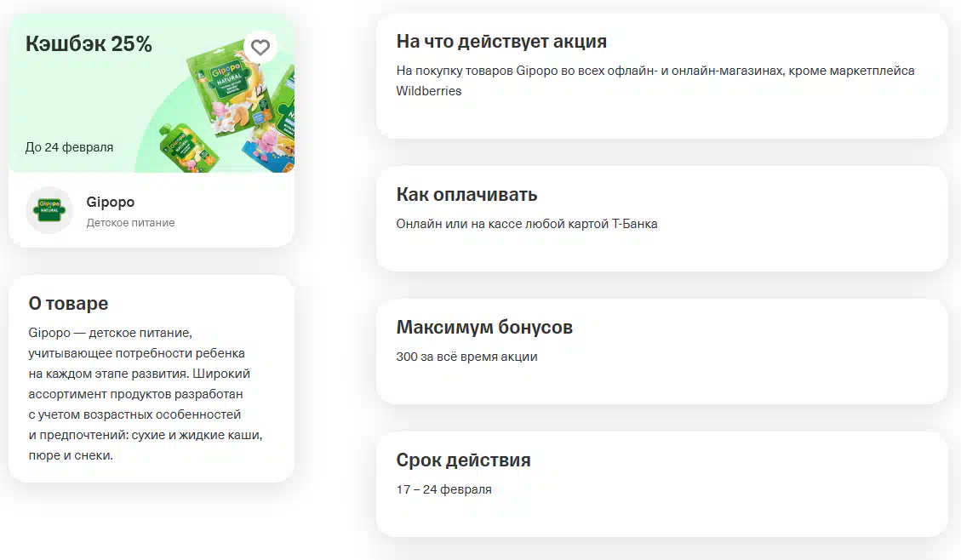The image size is (961, 560).
Task: Open the Gipopo brand name link
Action: (x=111, y=203)
